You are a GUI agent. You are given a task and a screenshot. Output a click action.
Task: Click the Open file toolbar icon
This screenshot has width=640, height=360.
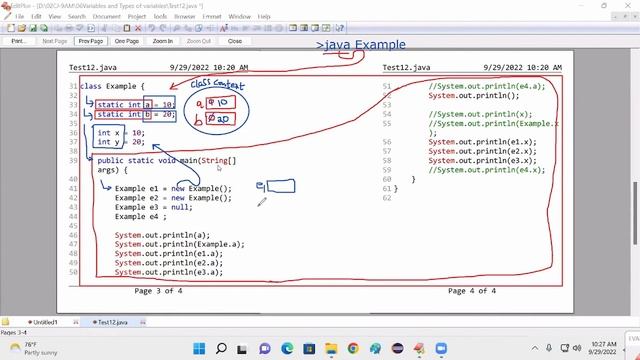click(22, 28)
